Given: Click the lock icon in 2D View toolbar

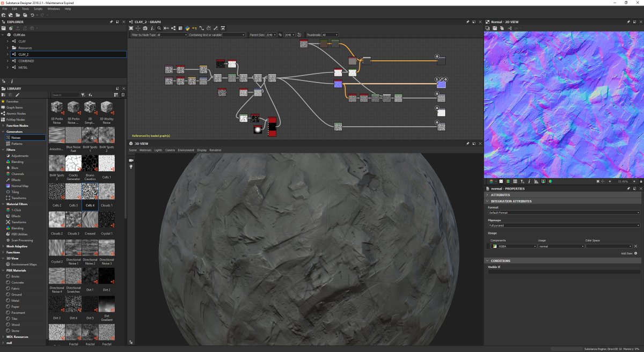Looking at the screenshot, I should pyautogui.click(x=641, y=181).
